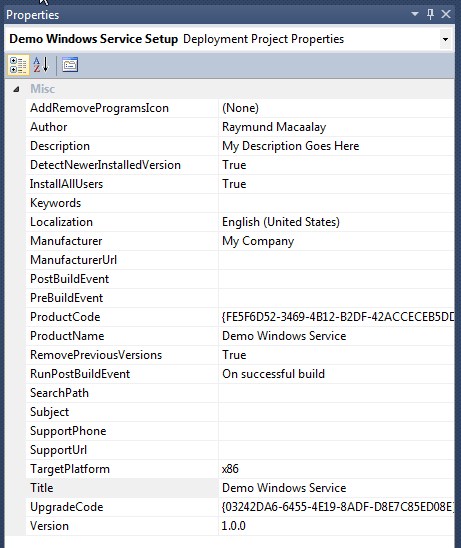This screenshot has height=548, width=461.
Task: Select the DetectNewerInstalledVersion True value
Action: tap(336, 165)
